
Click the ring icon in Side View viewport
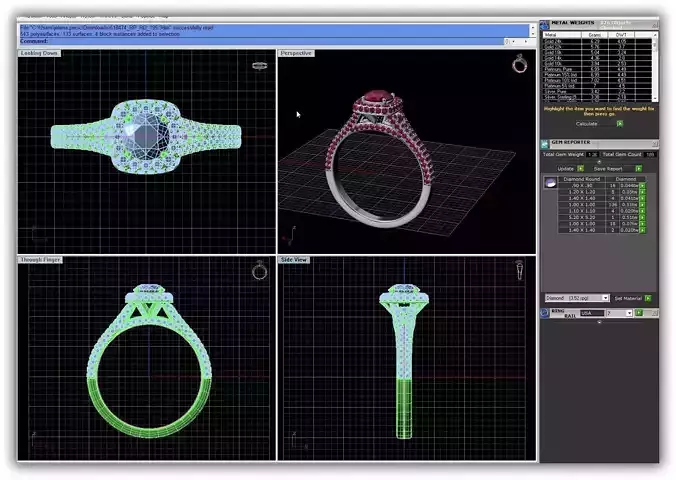click(x=520, y=270)
